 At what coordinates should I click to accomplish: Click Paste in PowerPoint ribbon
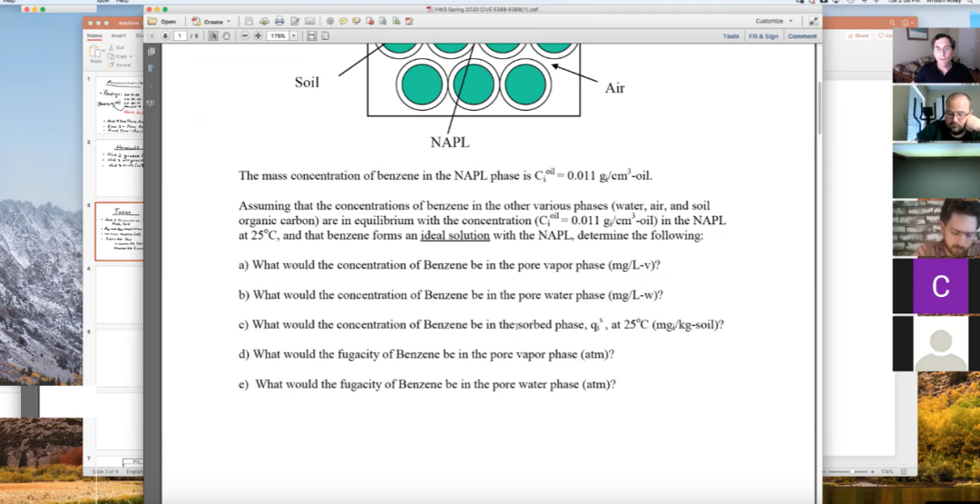[x=96, y=54]
